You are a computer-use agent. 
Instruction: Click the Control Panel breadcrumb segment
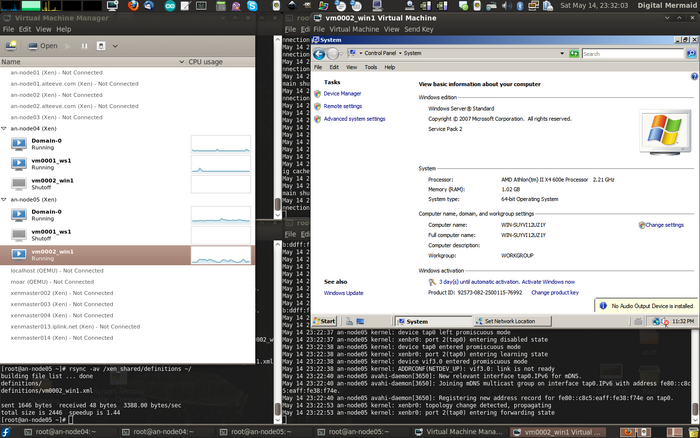tap(380, 53)
